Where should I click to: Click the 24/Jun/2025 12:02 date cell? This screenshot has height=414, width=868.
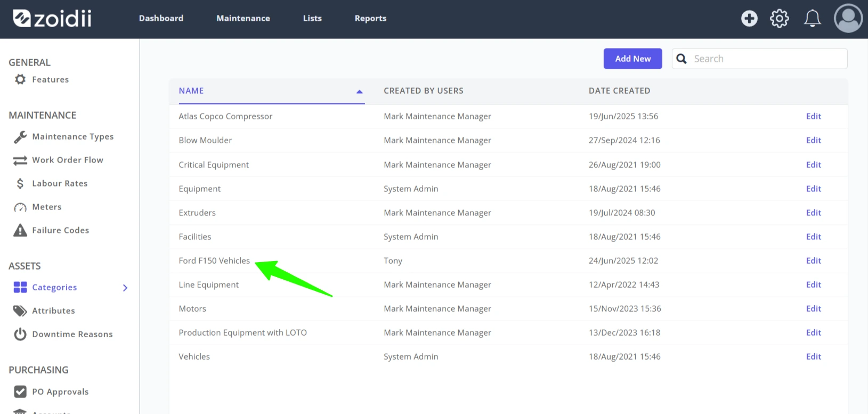[623, 261]
